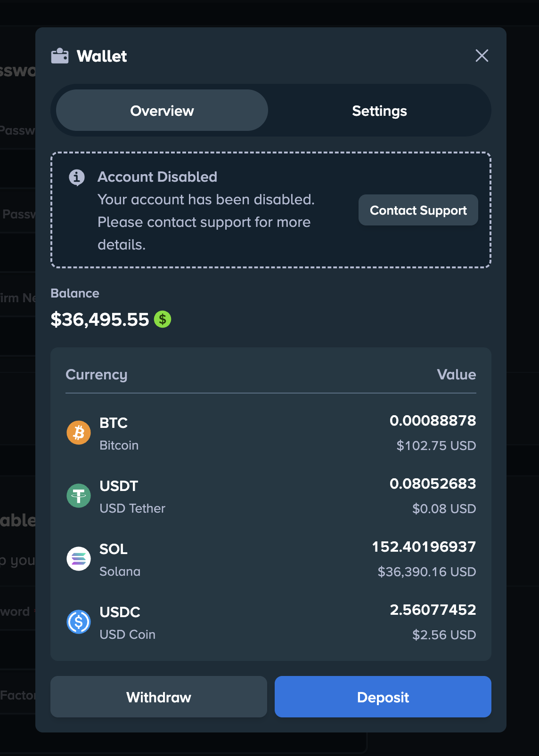Image resolution: width=539 pixels, height=756 pixels.
Task: Click the Solana coin icon
Action: [79, 559]
